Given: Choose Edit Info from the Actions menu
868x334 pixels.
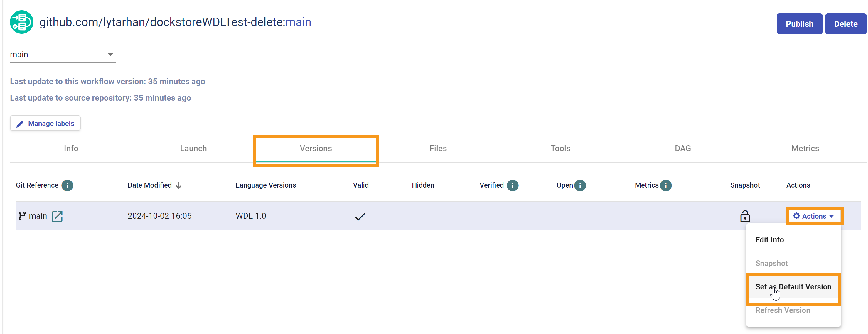Looking at the screenshot, I should click(769, 239).
